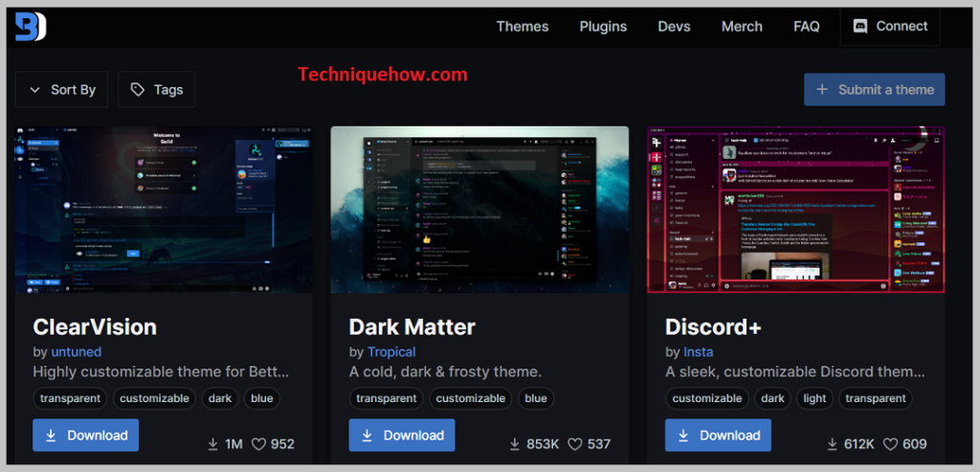Image resolution: width=980 pixels, height=472 pixels.
Task: Select ClearVision's customizable tag
Action: [154, 398]
